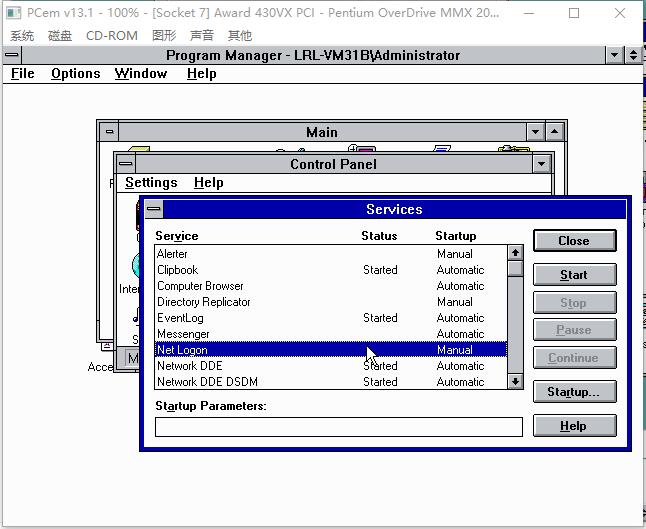Image resolution: width=646 pixels, height=529 pixels.
Task: Select the EventLog service
Action: click(x=331, y=318)
